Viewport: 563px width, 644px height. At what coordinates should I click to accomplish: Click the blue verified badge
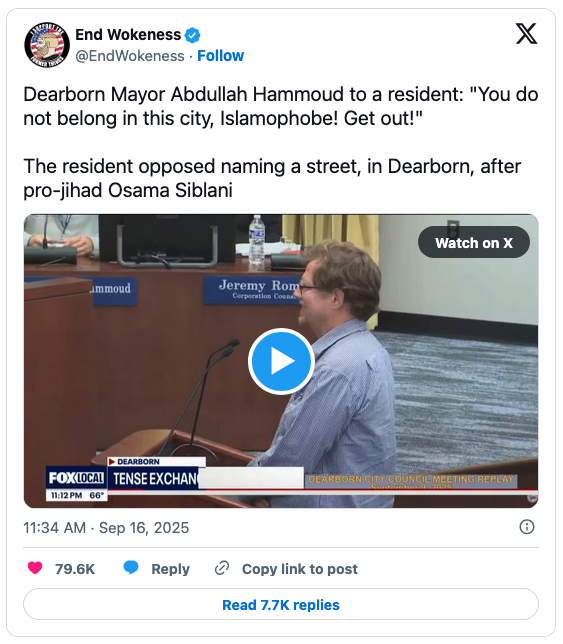[x=192, y=35]
